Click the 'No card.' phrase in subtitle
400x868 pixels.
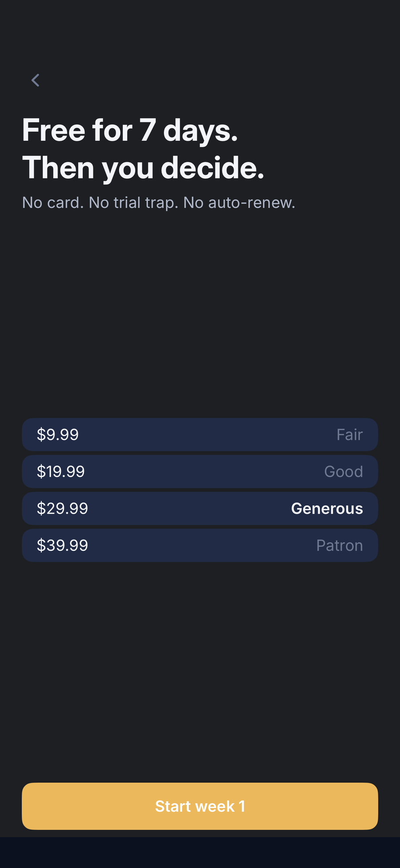(53, 203)
